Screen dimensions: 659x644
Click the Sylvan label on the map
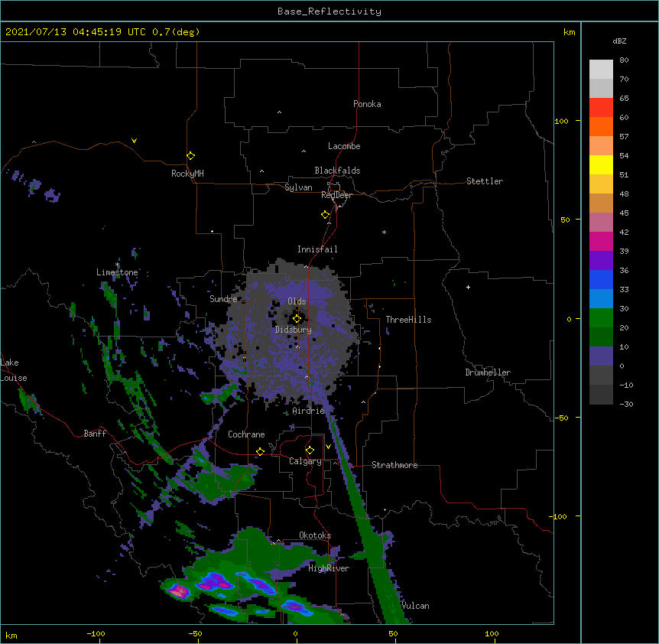(x=298, y=187)
